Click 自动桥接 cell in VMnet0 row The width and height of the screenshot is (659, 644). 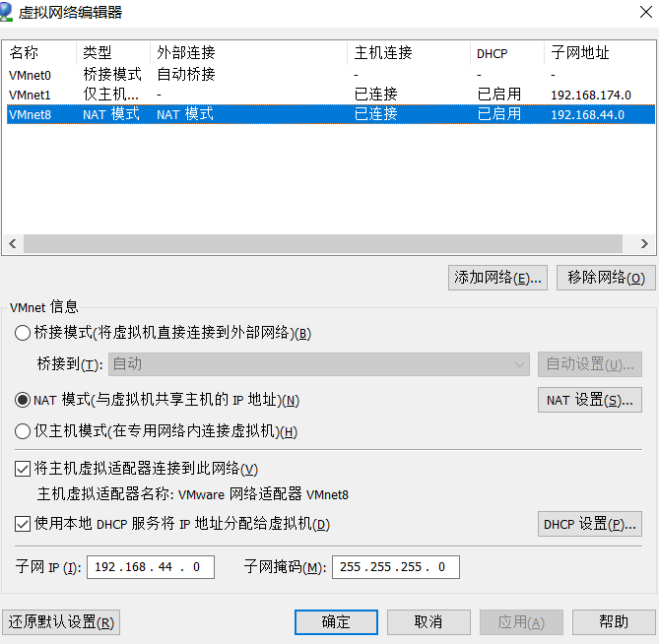point(186,75)
